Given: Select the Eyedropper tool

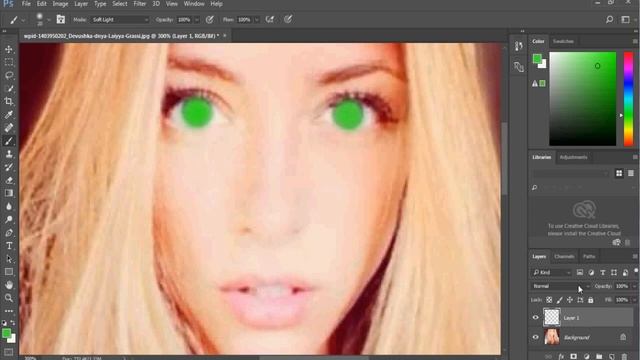Looking at the screenshot, I should point(9,115).
